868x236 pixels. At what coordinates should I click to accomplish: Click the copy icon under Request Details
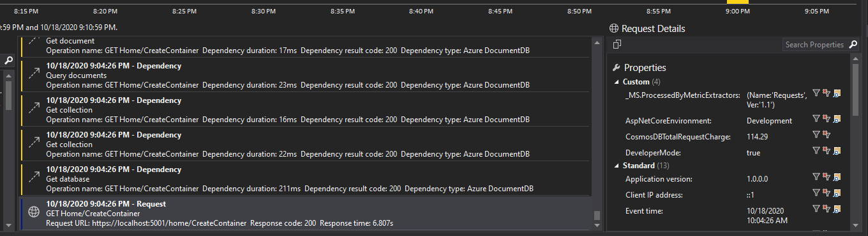[617, 44]
